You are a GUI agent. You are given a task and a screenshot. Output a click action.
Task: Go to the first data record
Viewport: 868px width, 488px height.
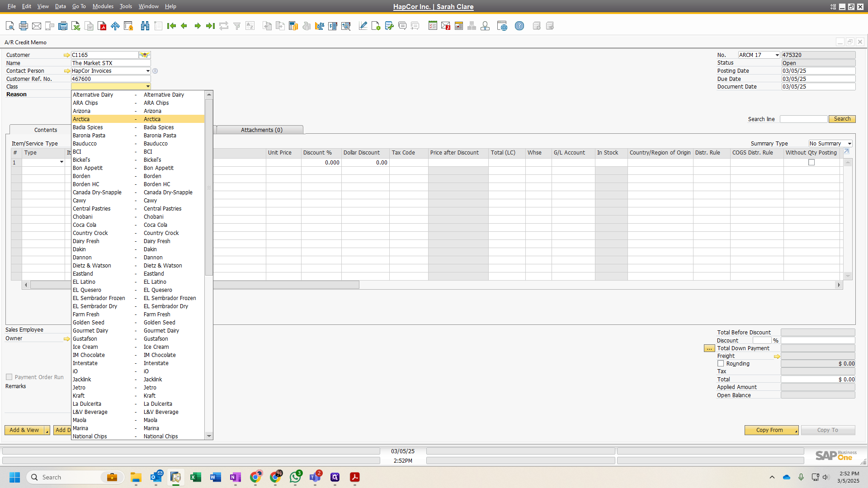coord(171,26)
